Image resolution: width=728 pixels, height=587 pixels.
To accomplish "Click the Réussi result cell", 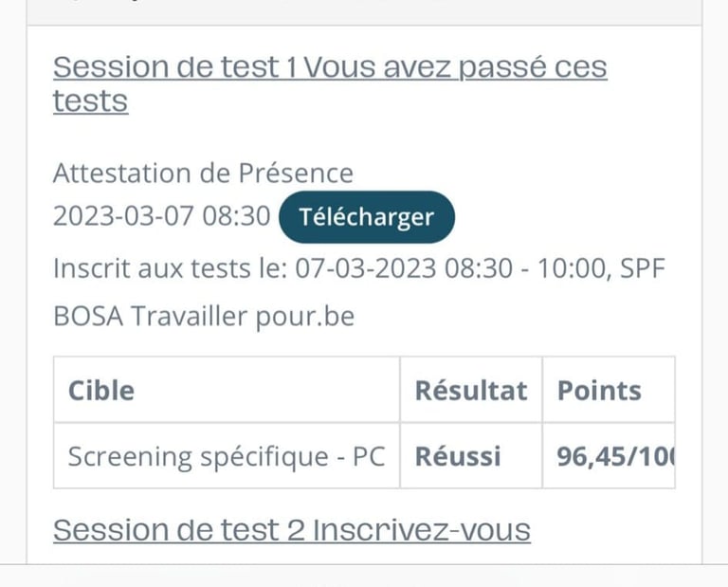I will pyautogui.click(x=458, y=456).
